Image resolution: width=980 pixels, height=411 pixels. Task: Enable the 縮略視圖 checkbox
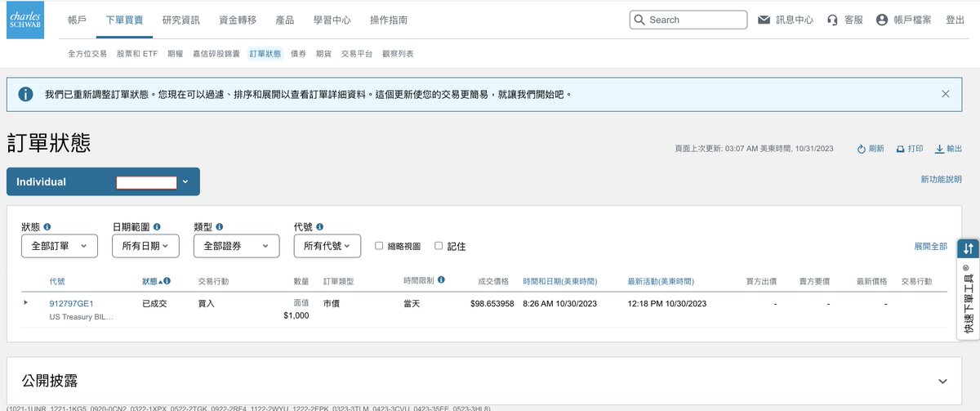coord(379,245)
